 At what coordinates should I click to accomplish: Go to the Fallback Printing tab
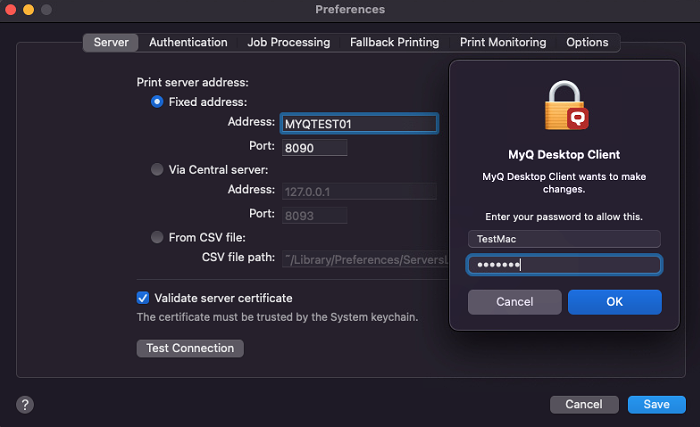coord(394,42)
